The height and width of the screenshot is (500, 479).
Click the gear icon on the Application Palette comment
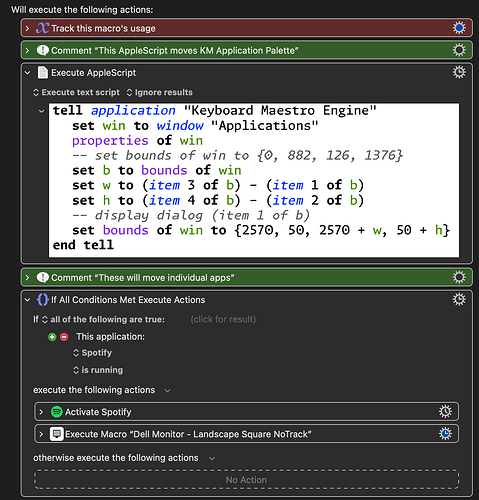tap(459, 50)
